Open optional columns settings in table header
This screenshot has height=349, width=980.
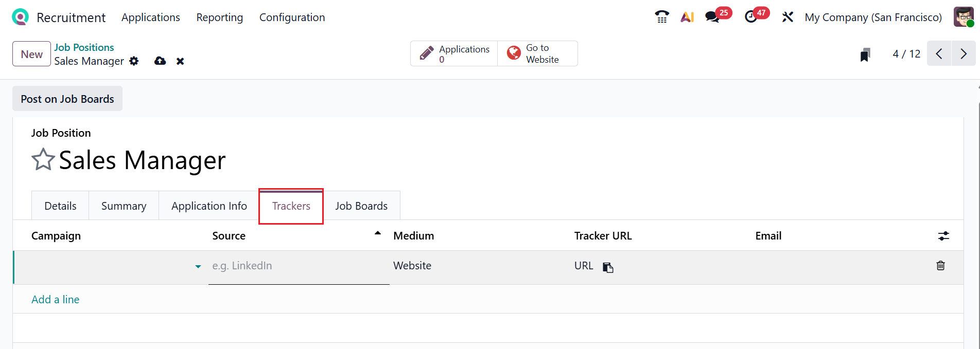(x=943, y=236)
